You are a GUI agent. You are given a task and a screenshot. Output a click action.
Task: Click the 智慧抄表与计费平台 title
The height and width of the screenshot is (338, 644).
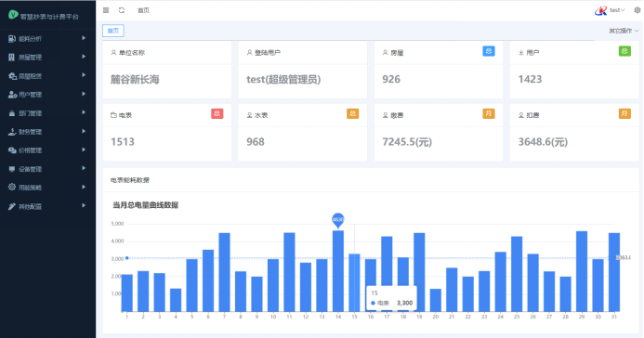coord(49,17)
